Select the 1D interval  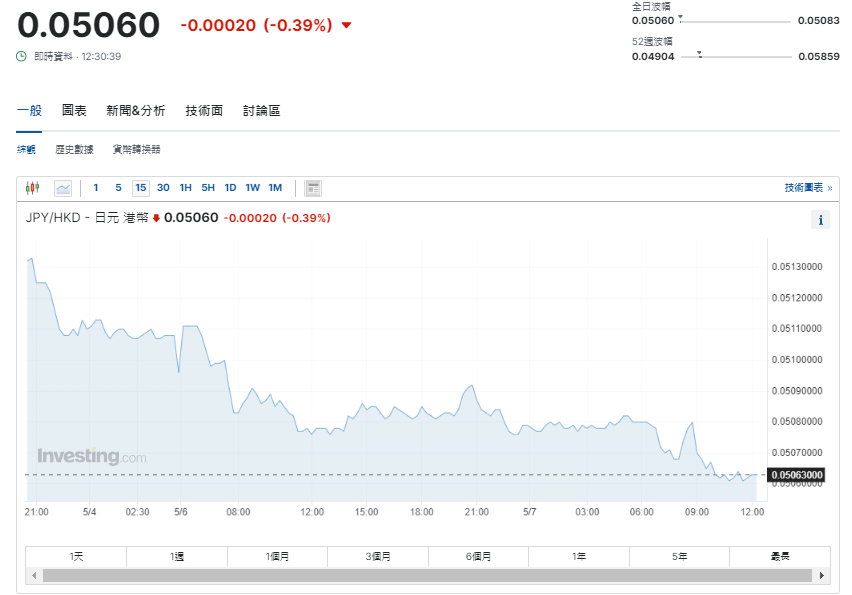coord(230,187)
